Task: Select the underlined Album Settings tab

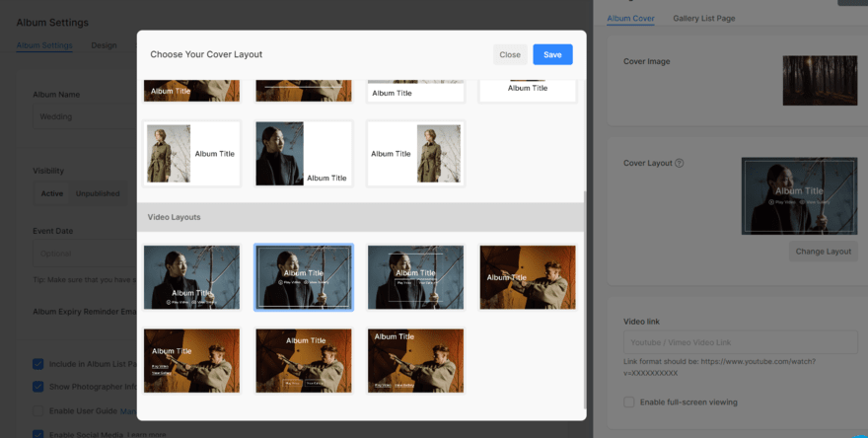Action: click(44, 45)
